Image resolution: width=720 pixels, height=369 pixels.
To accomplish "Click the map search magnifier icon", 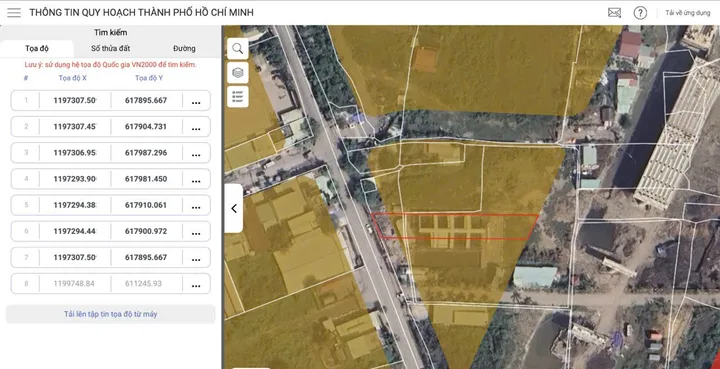I will click(238, 49).
